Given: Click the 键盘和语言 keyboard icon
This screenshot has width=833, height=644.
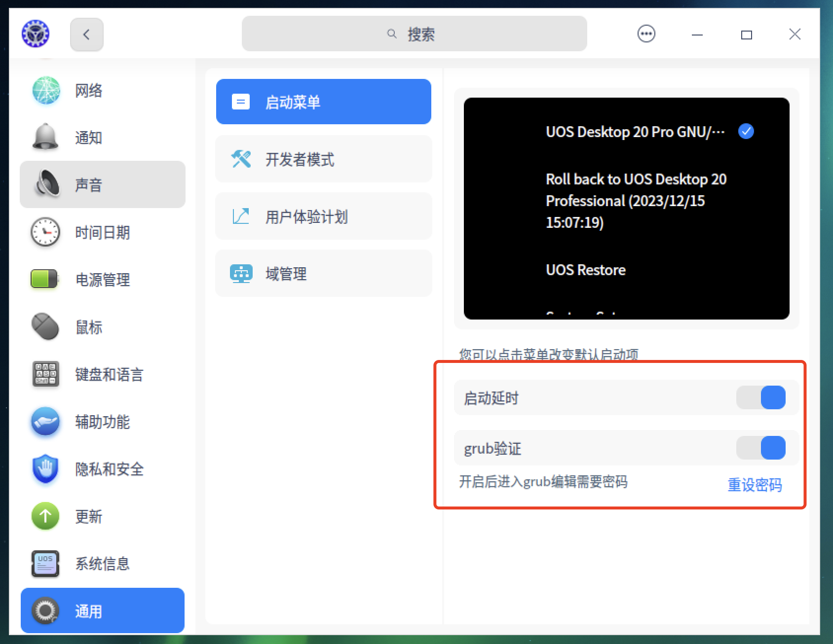Looking at the screenshot, I should click(x=45, y=374).
